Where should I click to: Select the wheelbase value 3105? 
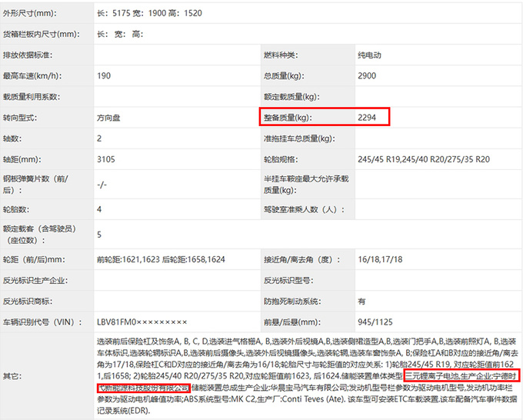(x=106, y=159)
